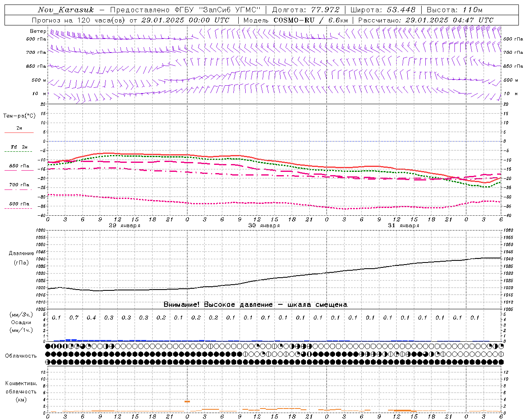
Task: Click the tall orange convective cloud bar at 30 января 0h
Action: point(187,402)
